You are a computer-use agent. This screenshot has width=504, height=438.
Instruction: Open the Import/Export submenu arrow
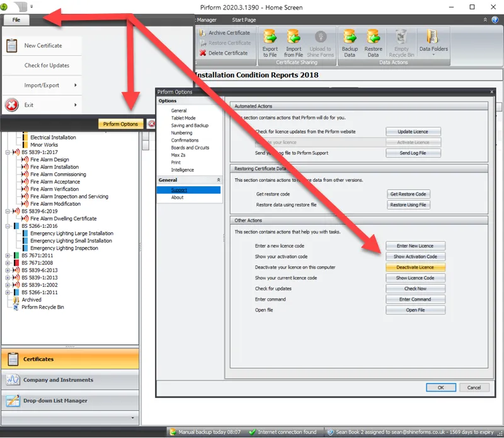click(77, 86)
